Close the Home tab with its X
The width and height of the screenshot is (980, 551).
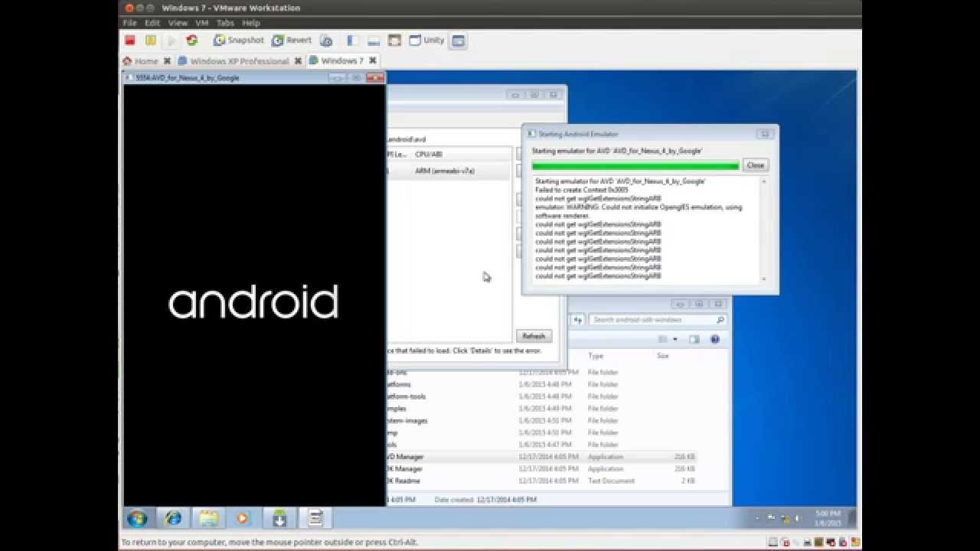pyautogui.click(x=167, y=61)
